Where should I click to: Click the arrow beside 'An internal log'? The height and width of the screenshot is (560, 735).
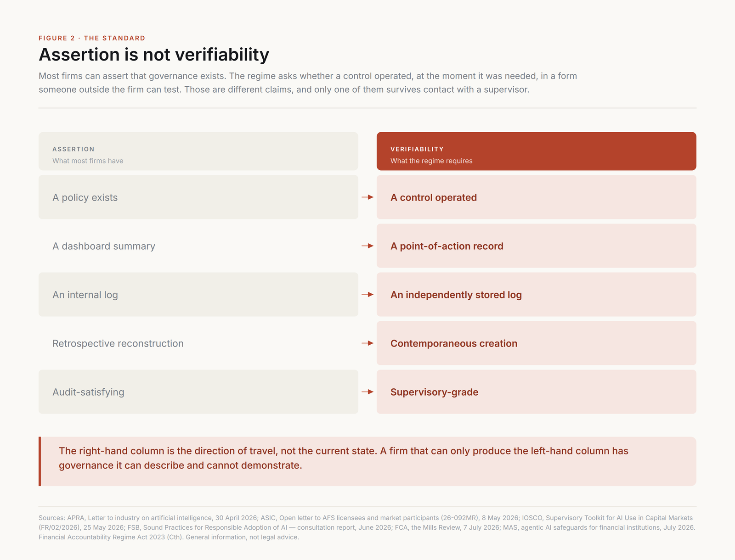pyautogui.click(x=367, y=295)
